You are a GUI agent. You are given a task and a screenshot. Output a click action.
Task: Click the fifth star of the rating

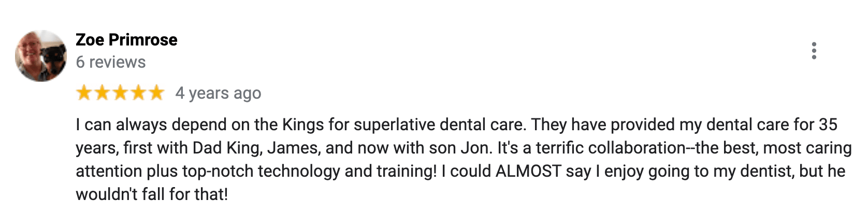[155, 93]
